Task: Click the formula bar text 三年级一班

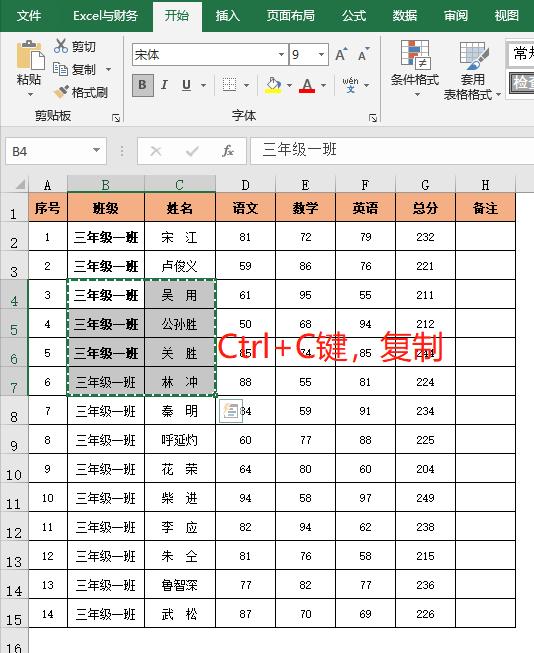Action: 299,149
